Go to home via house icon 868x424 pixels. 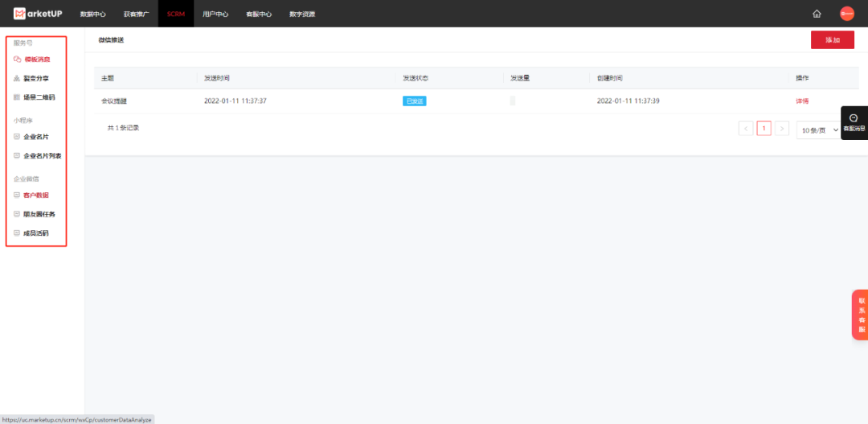pyautogui.click(x=817, y=14)
